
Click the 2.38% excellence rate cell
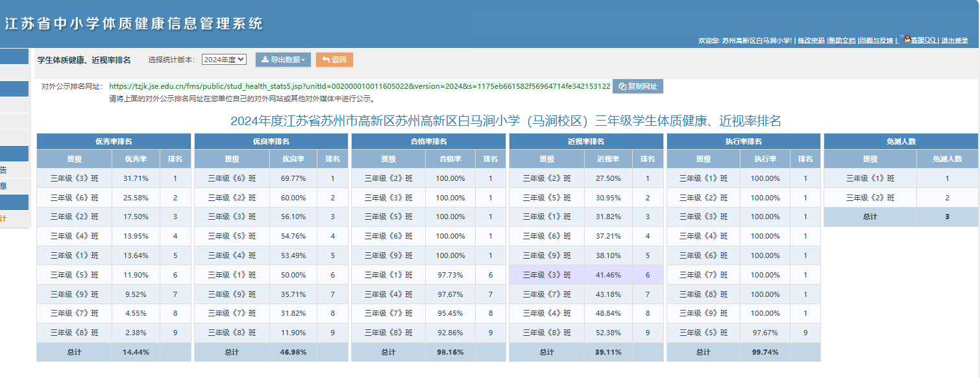point(136,333)
